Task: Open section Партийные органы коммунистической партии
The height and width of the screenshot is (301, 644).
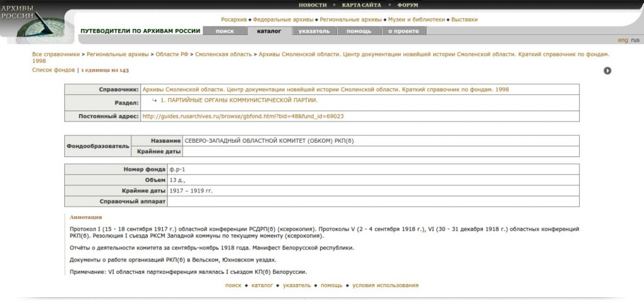Action: click(239, 101)
